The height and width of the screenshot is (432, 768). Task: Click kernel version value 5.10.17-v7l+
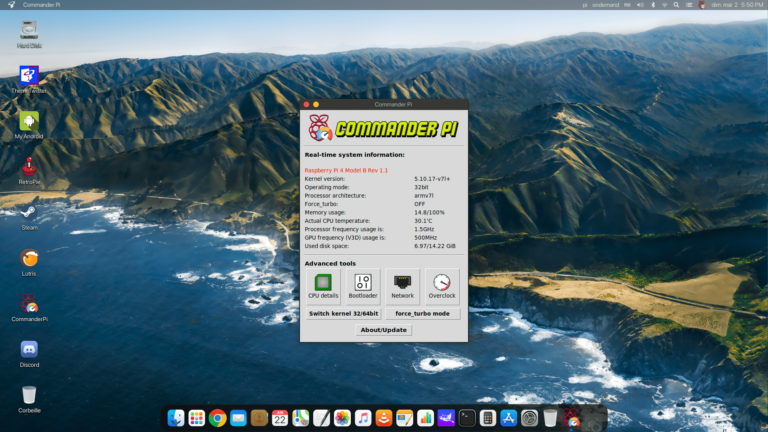(x=432, y=179)
